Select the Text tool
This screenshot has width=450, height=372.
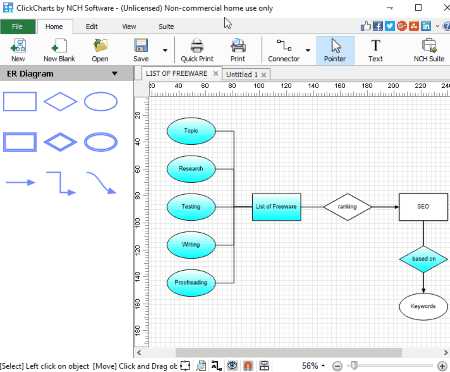375,51
